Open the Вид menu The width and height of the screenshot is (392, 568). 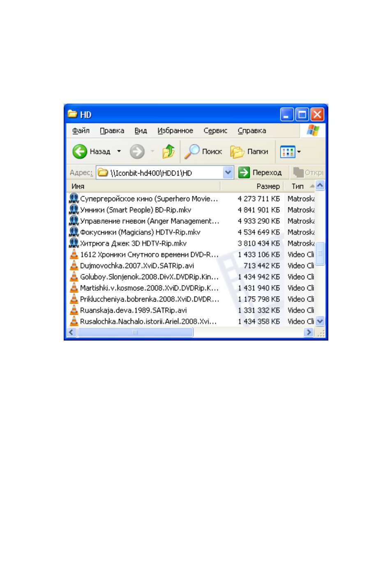141,130
